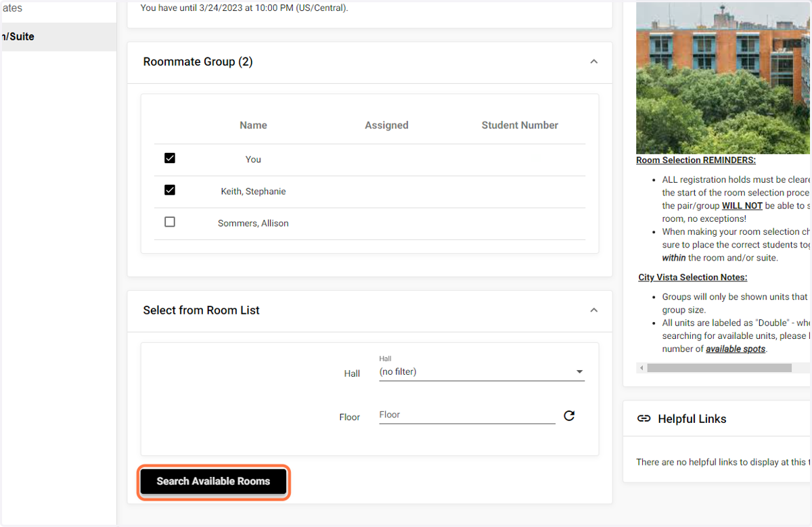Image resolution: width=812 pixels, height=527 pixels.
Task: Click the Roommate Group (2) title
Action: [x=198, y=62]
